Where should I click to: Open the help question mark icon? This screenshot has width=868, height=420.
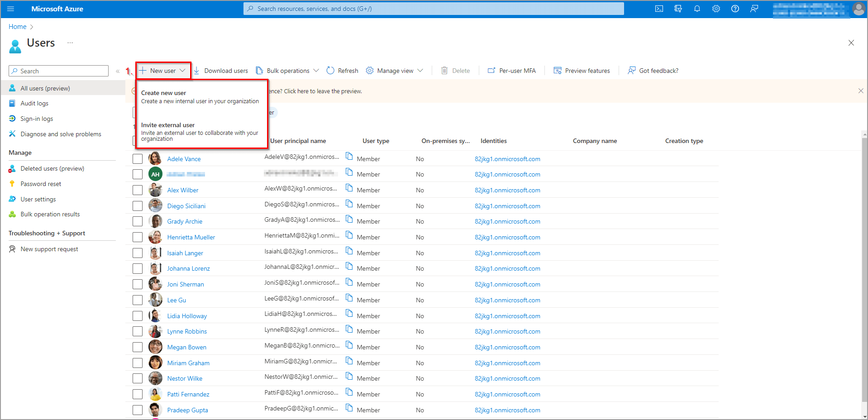tap(735, 9)
